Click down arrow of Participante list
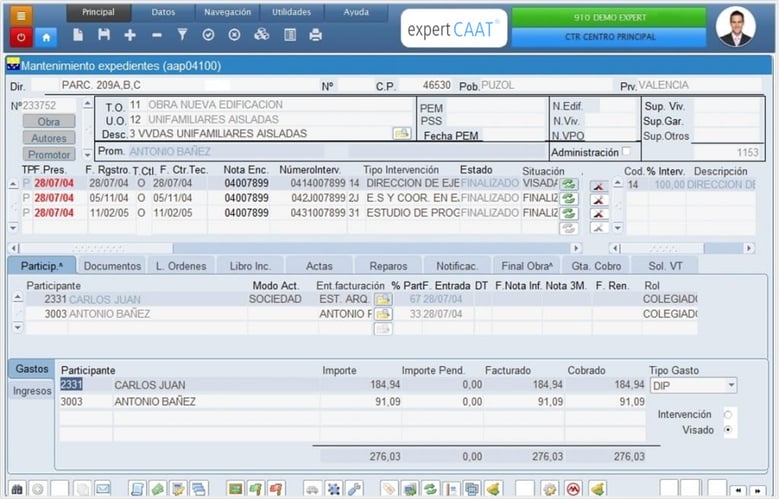The height and width of the screenshot is (499, 779). coord(18,327)
